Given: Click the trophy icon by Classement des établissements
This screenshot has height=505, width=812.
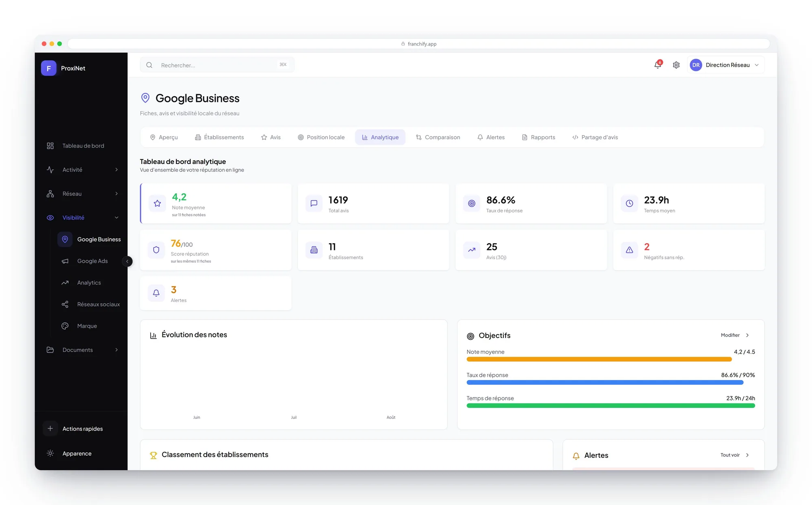Looking at the screenshot, I should click(x=153, y=455).
